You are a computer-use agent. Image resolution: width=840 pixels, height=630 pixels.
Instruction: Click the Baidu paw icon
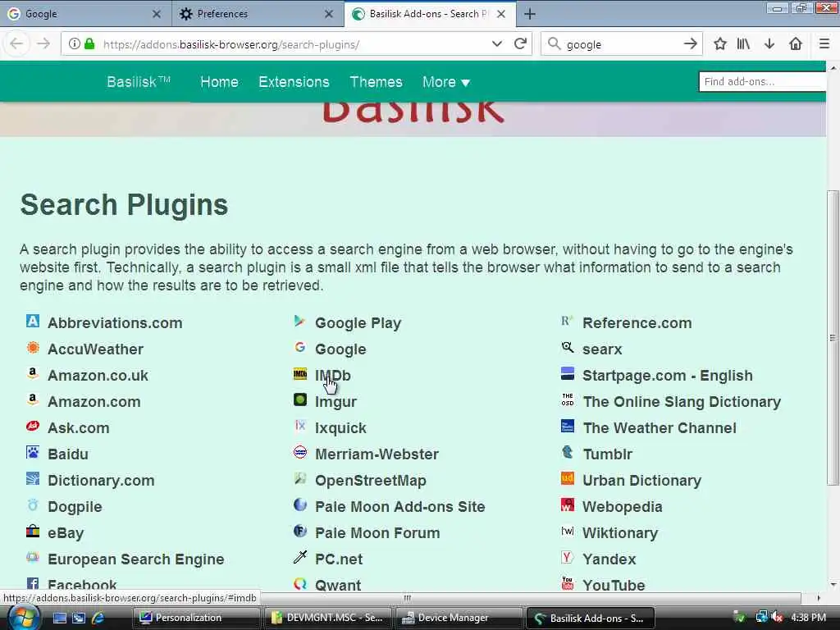[33, 452]
